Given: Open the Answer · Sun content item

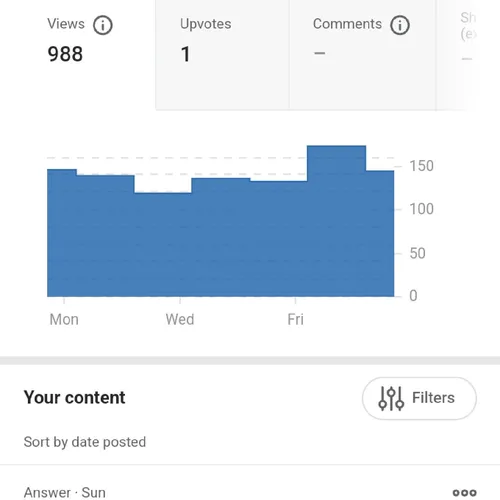Looking at the screenshot, I should [65, 493].
